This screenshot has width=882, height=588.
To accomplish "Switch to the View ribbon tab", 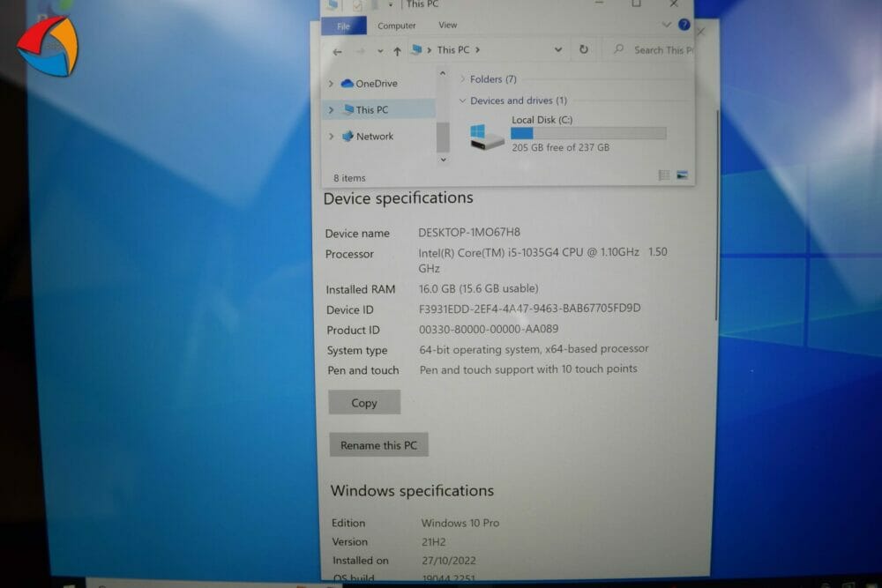I will click(448, 26).
